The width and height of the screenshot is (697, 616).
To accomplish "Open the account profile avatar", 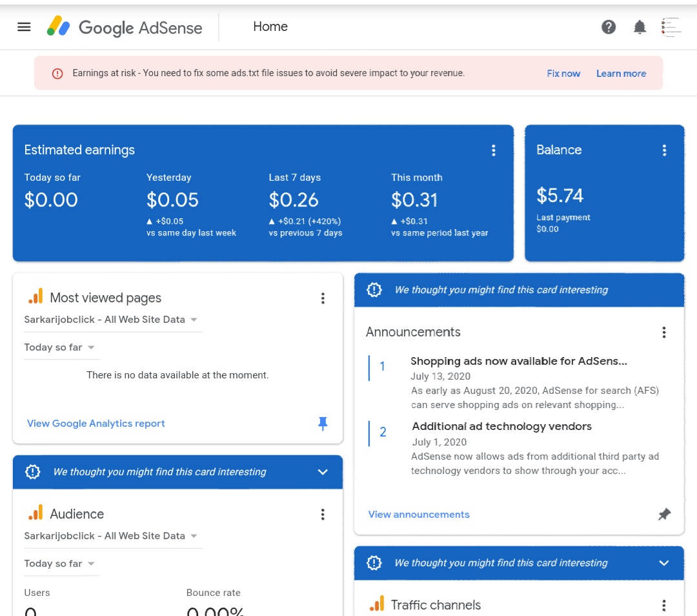I will click(671, 27).
